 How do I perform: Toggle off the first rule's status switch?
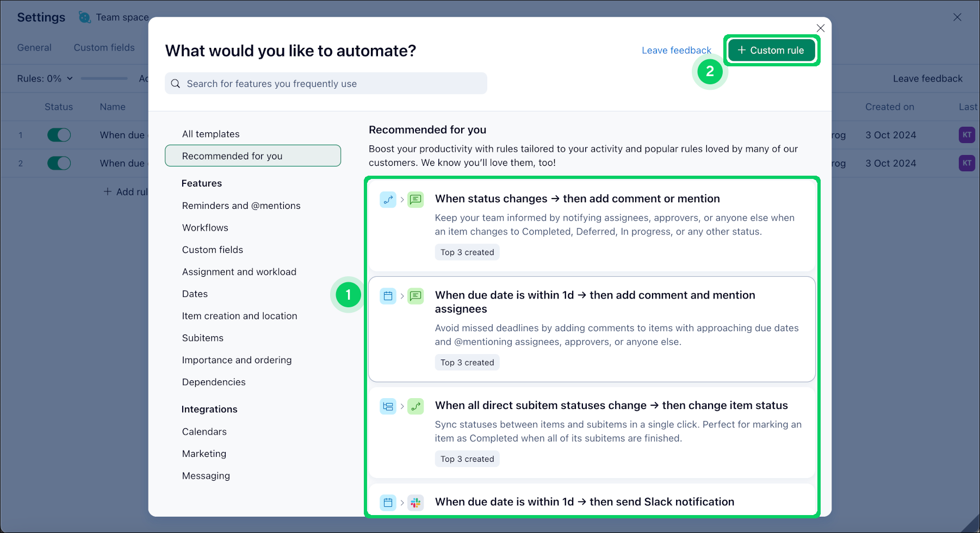pyautogui.click(x=59, y=135)
